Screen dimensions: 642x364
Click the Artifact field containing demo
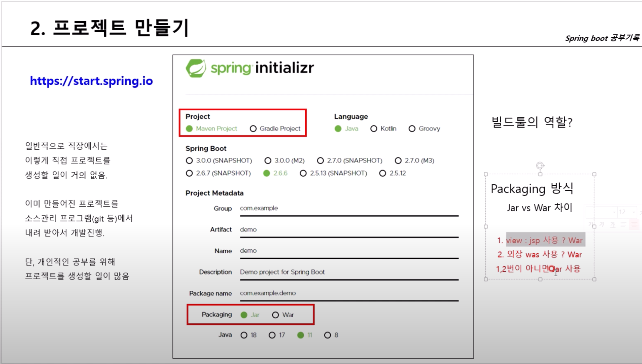tap(349, 230)
